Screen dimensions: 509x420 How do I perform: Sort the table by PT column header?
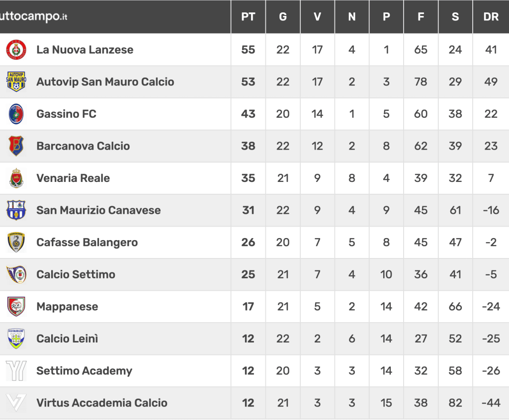tap(248, 16)
